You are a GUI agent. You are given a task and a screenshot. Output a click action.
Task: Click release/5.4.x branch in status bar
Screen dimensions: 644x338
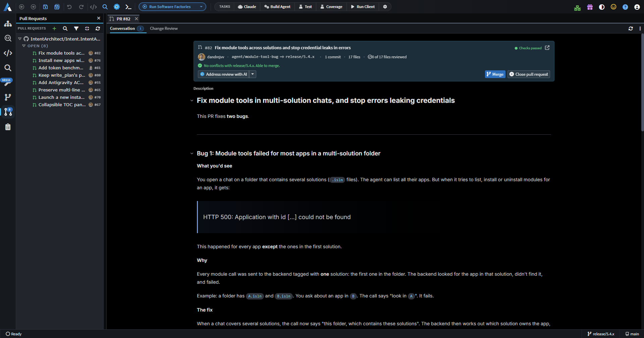click(x=601, y=334)
